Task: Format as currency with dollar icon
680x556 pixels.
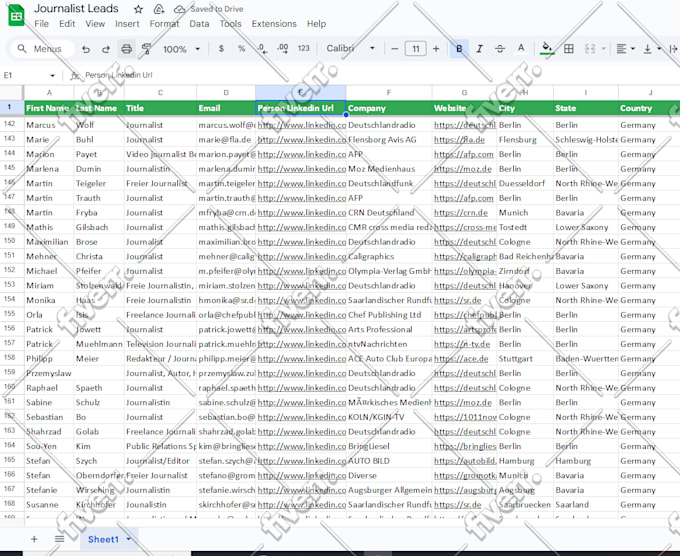Action: point(221,49)
